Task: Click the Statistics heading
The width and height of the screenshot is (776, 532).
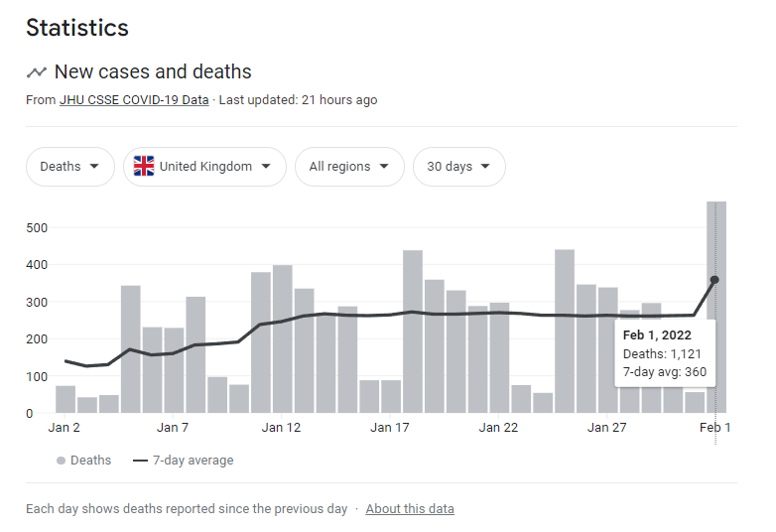Action: (77, 28)
